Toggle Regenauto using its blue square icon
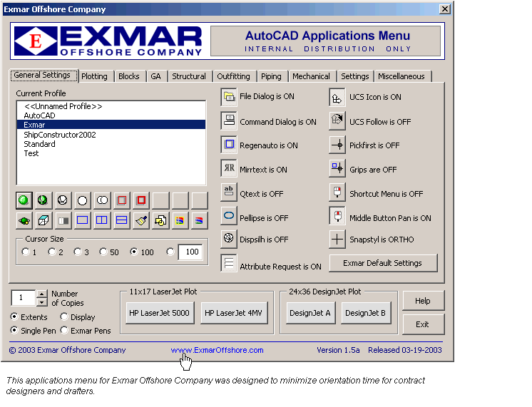The width and height of the screenshot is (532, 407). 229,145
